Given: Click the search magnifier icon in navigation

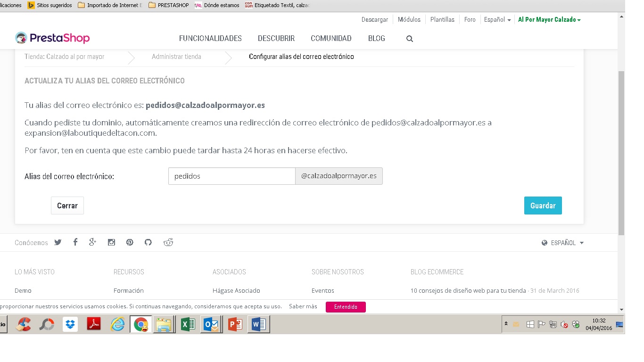Looking at the screenshot, I should 410,39.
